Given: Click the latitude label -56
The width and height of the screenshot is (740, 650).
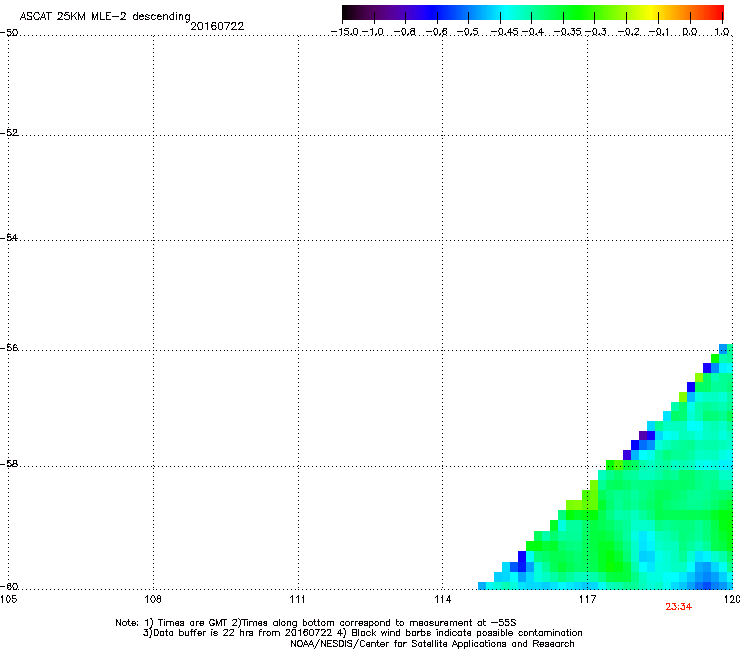Looking at the screenshot, I should [x=9, y=347].
